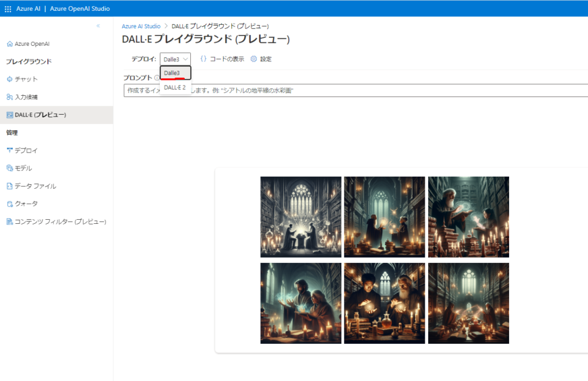Screen dimensions: 588x381
Task: Open bottom-right image of dark library with candles
Action: (x=469, y=303)
